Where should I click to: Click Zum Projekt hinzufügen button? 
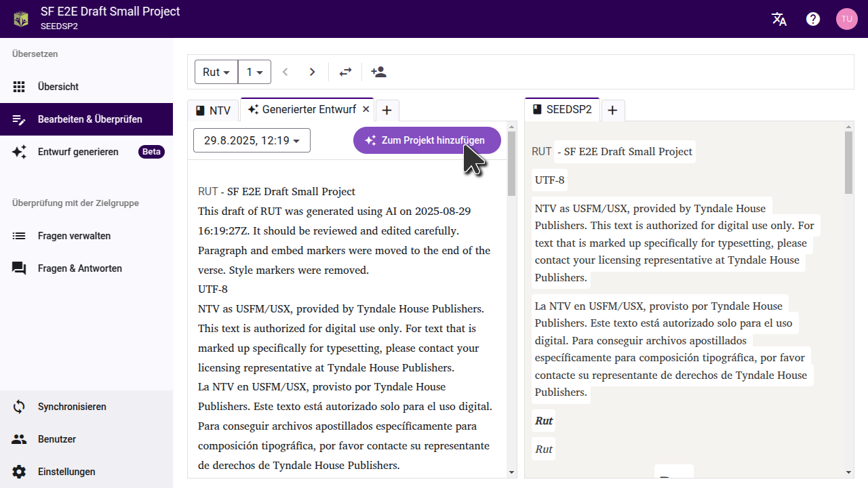[x=427, y=140]
